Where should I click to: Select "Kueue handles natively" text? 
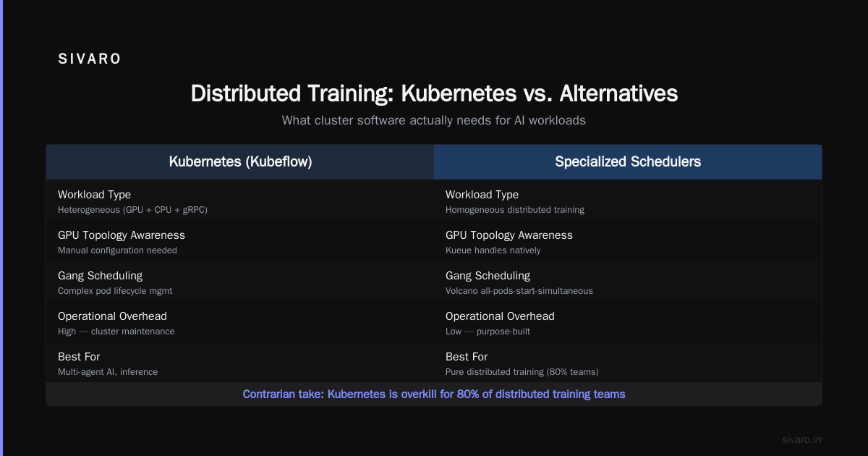coord(493,250)
